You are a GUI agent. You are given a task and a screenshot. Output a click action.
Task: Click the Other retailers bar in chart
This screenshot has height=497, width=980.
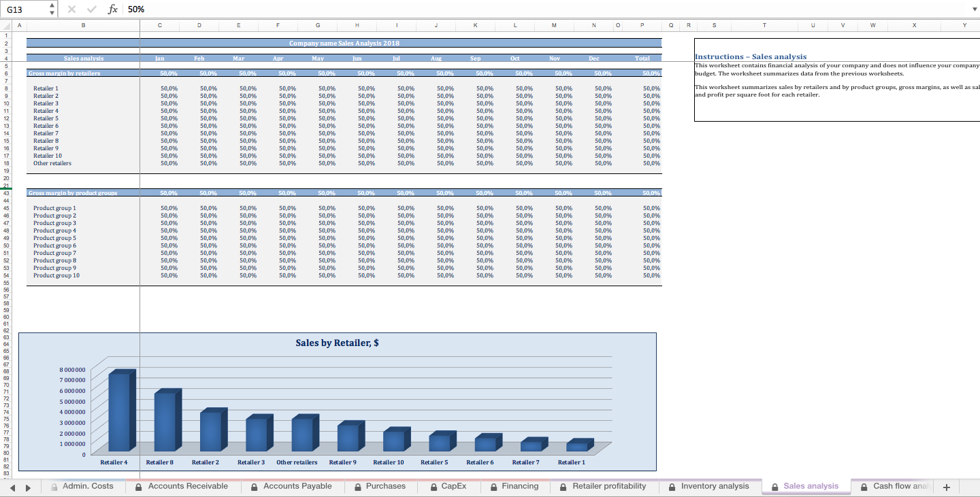306,434
